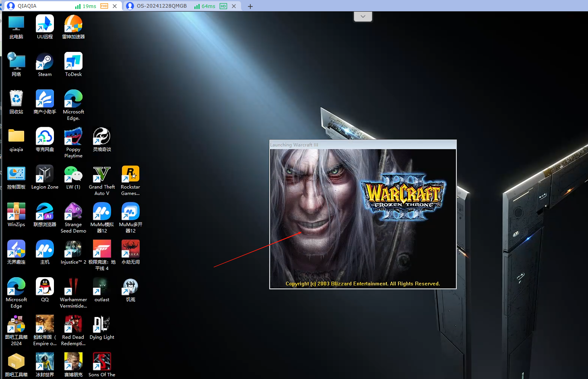Launch Red Dead Redemption shortcut
The height and width of the screenshot is (379, 588).
pos(73,330)
